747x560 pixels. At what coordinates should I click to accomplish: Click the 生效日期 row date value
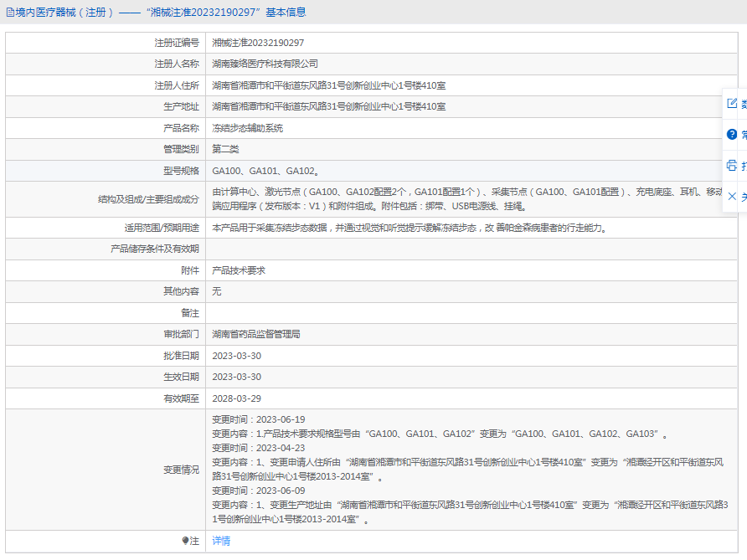pos(237,377)
